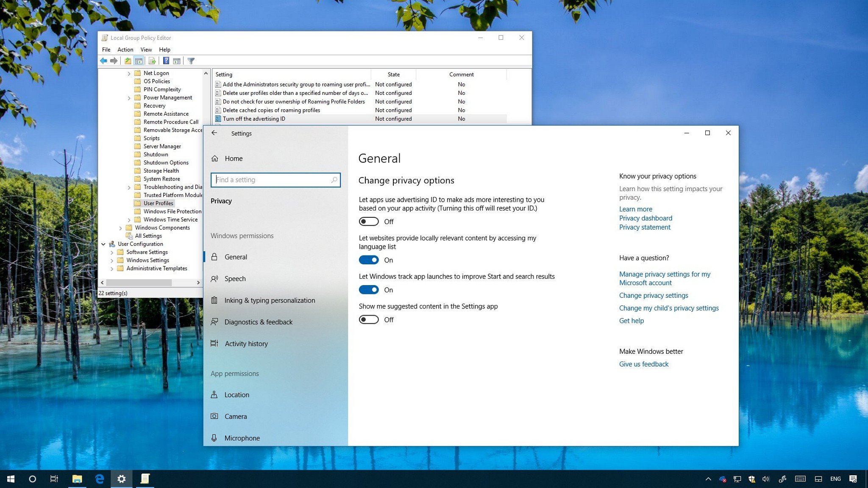Open the View menu
This screenshot has height=488, width=868.
(146, 50)
